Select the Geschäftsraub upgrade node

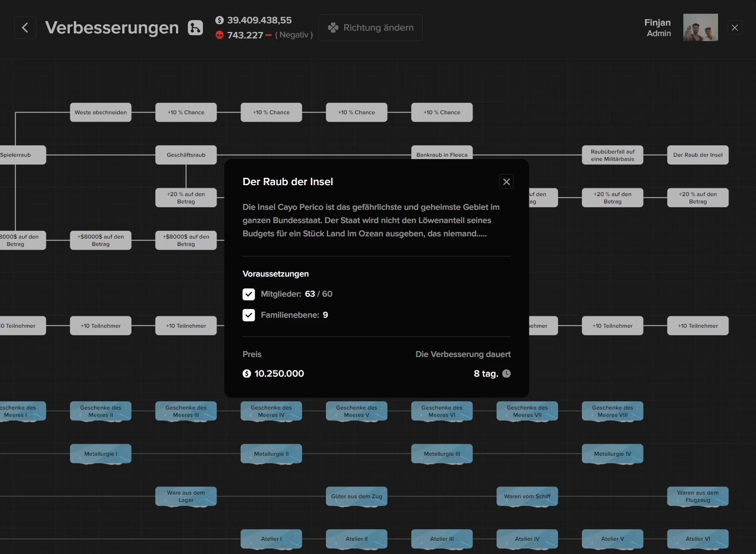186,155
